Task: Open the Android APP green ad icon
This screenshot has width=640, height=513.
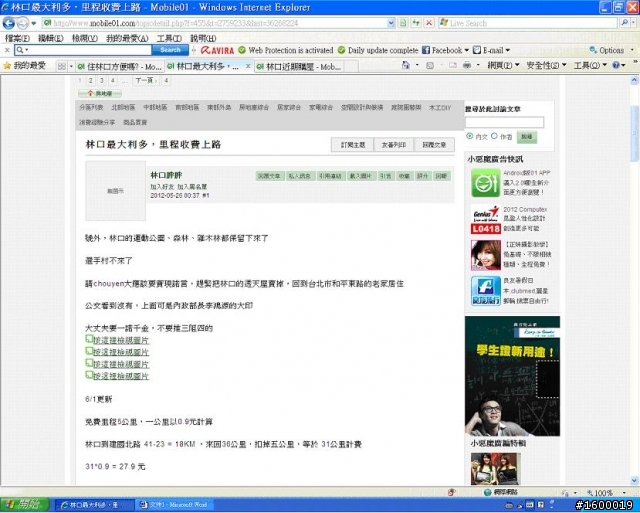Action: tap(485, 183)
